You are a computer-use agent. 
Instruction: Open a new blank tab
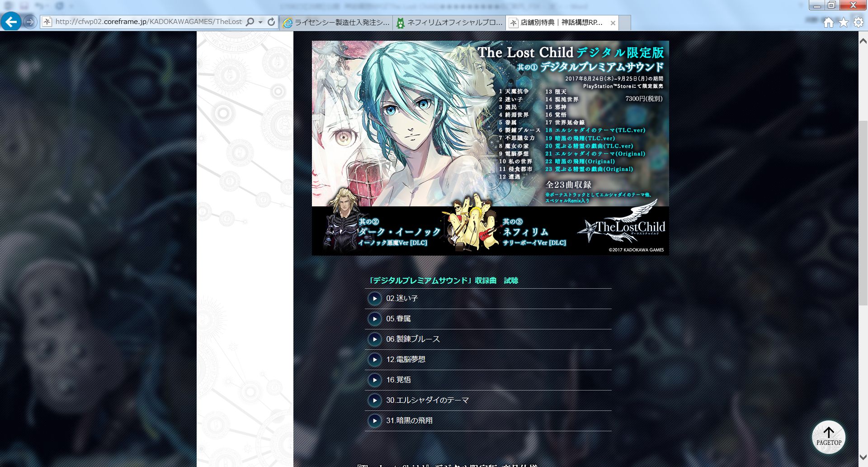tap(624, 22)
